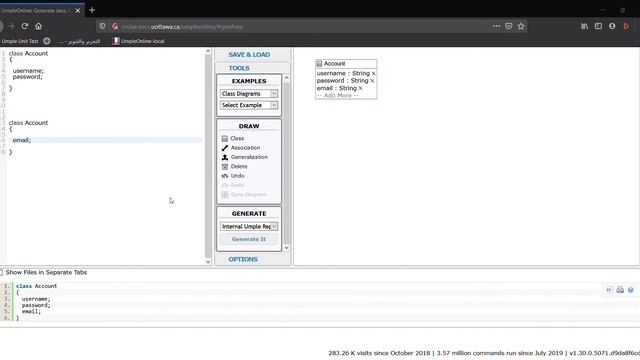
Task: Click the scroll down arrow of tools palette
Action: [286, 247]
